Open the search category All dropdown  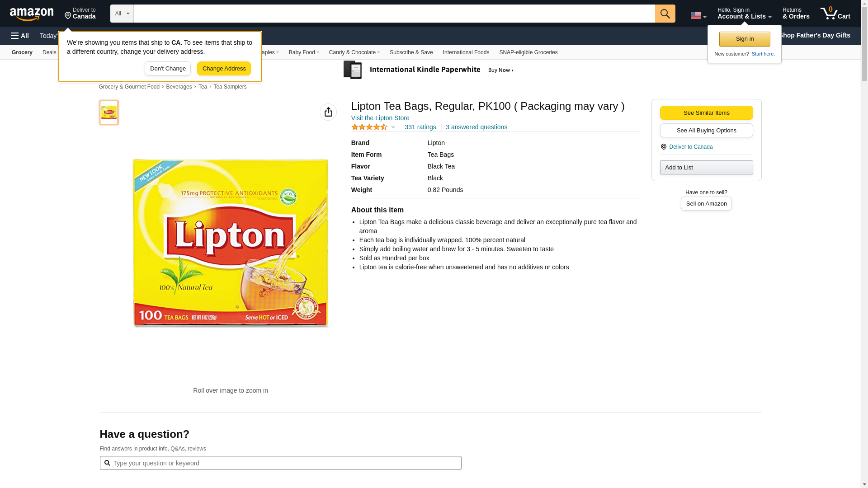(x=122, y=14)
